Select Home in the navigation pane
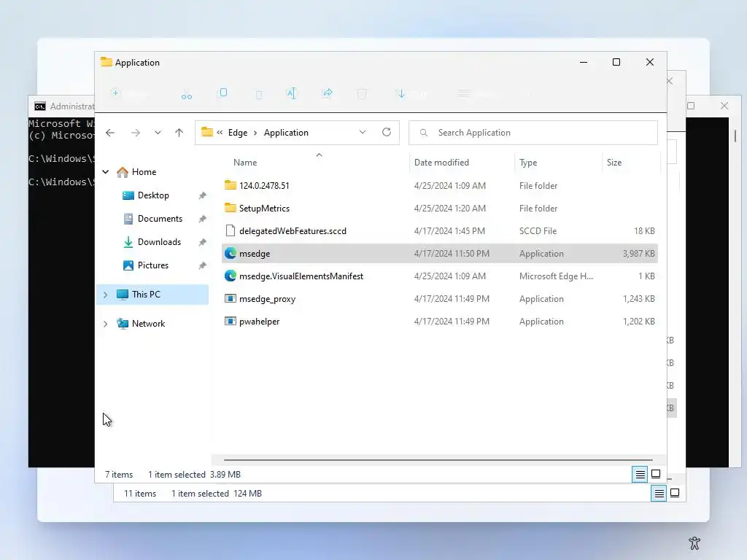 click(144, 172)
